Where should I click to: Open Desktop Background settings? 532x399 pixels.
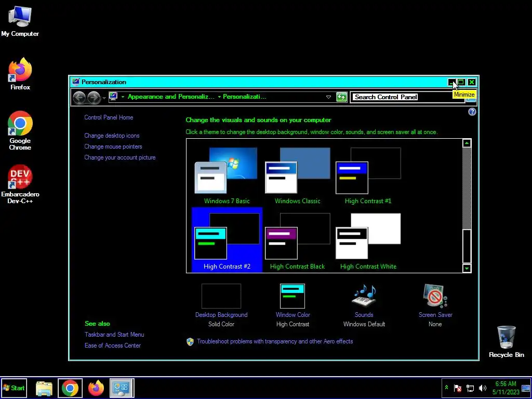pyautogui.click(x=221, y=305)
